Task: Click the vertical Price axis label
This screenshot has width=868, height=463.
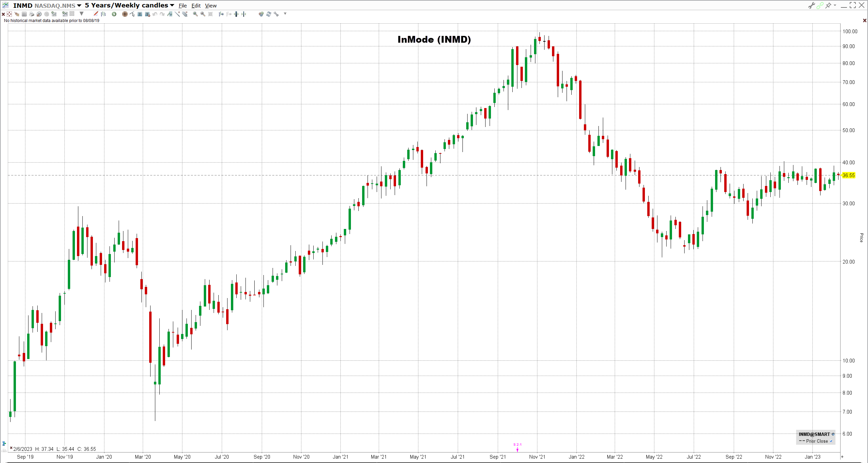Action: 861,237
